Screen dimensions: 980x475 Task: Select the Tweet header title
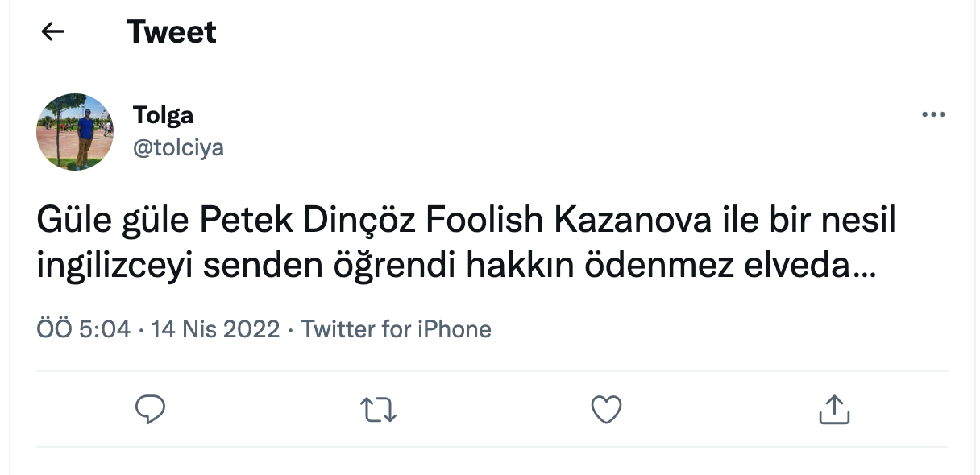pos(171,31)
